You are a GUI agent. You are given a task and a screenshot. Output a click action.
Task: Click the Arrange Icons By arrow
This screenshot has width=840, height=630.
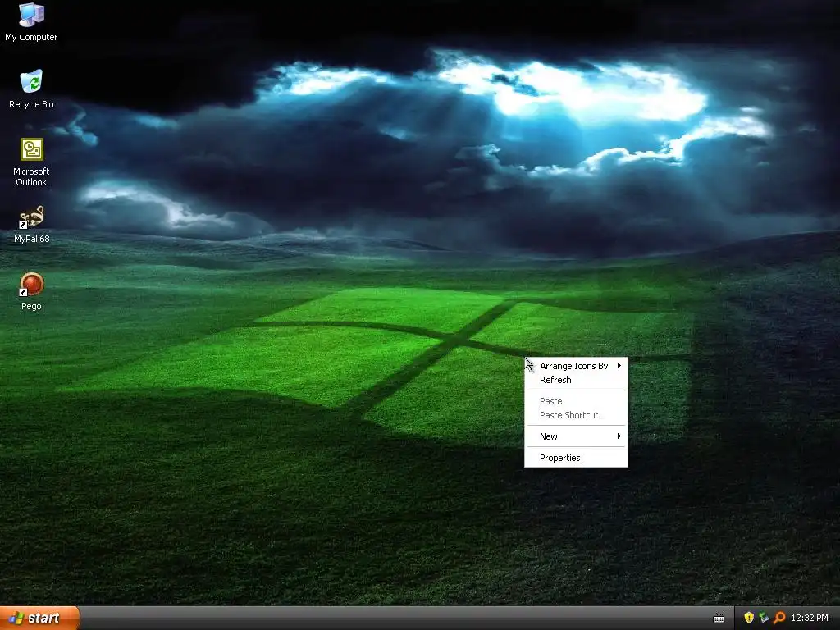619,365
